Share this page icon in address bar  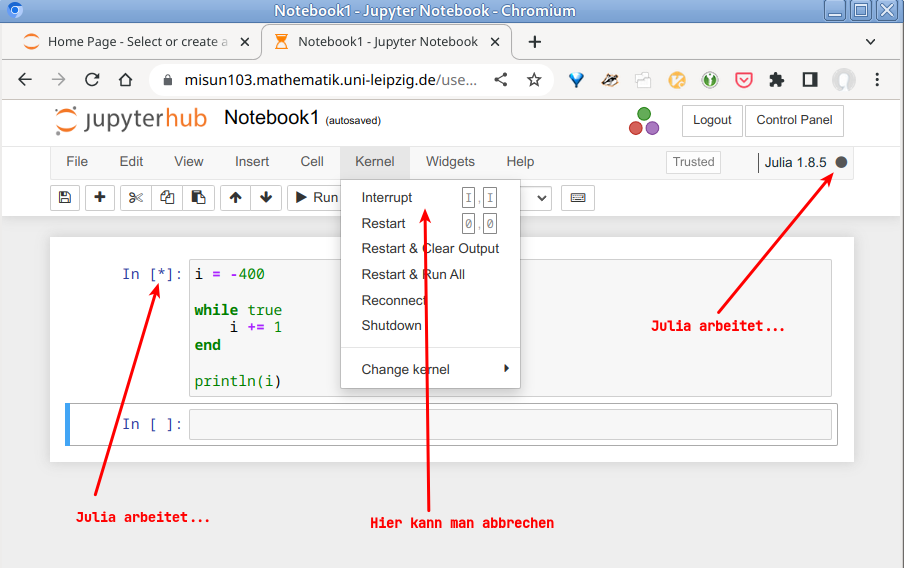click(501, 80)
